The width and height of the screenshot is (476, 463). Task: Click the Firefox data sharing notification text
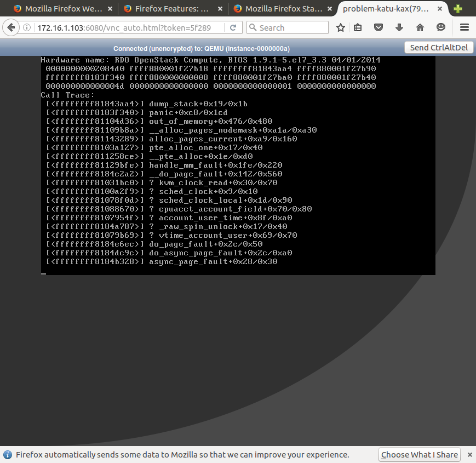coord(182,454)
